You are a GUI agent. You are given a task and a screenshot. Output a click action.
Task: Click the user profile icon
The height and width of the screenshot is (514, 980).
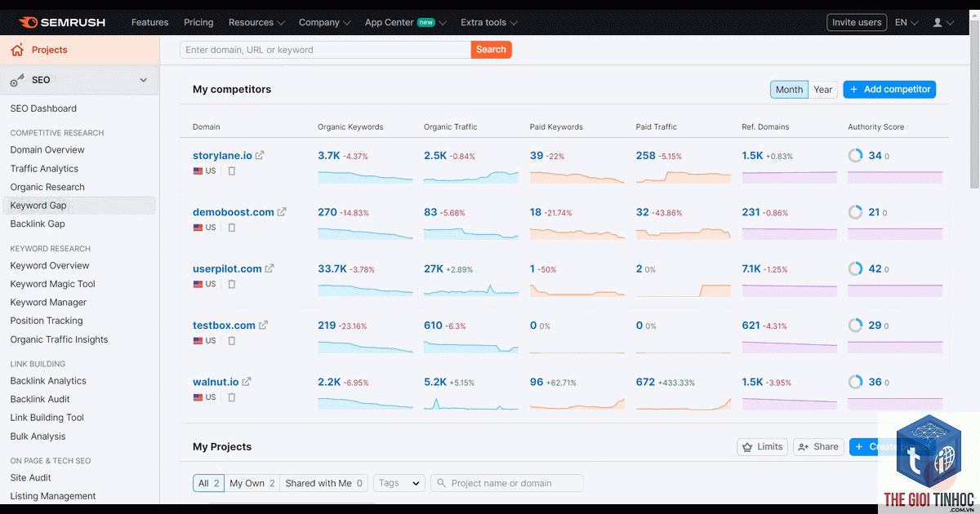[938, 23]
